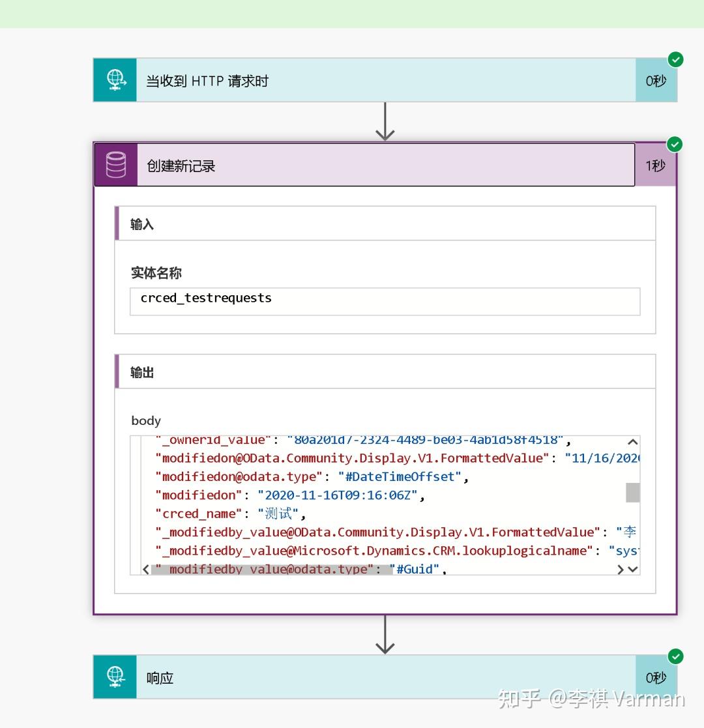
Task: Click the "_ownerid_value" line in body
Action: coord(362,440)
